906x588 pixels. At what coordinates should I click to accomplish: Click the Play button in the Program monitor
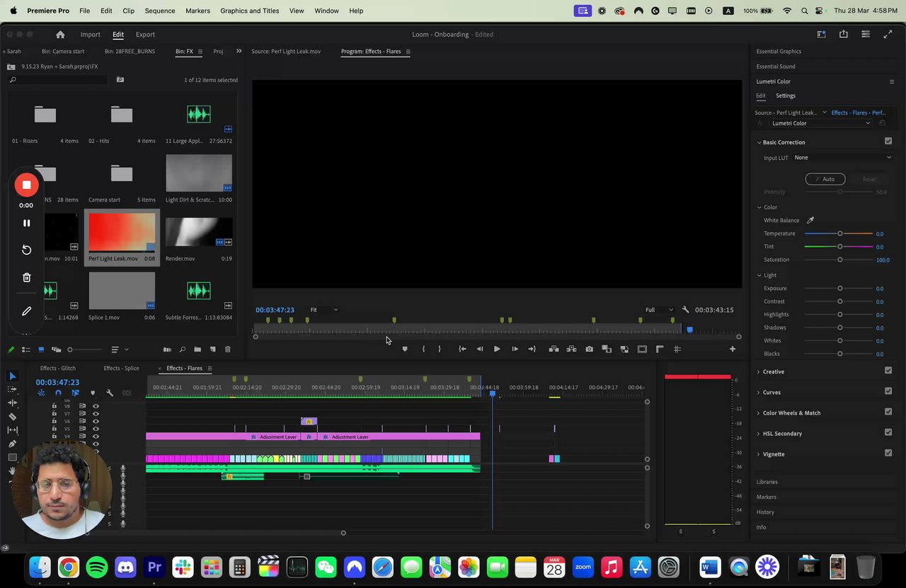[x=497, y=349]
